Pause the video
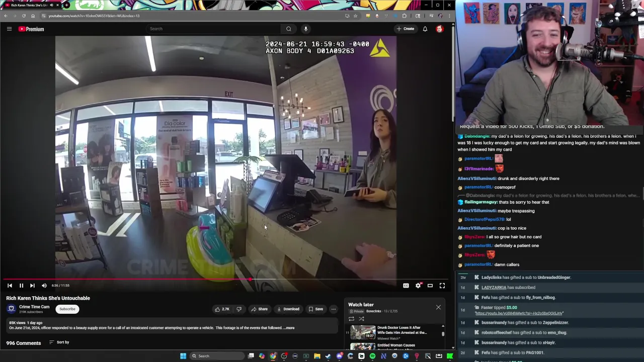Screen dimensions: 644x362 coord(21,286)
